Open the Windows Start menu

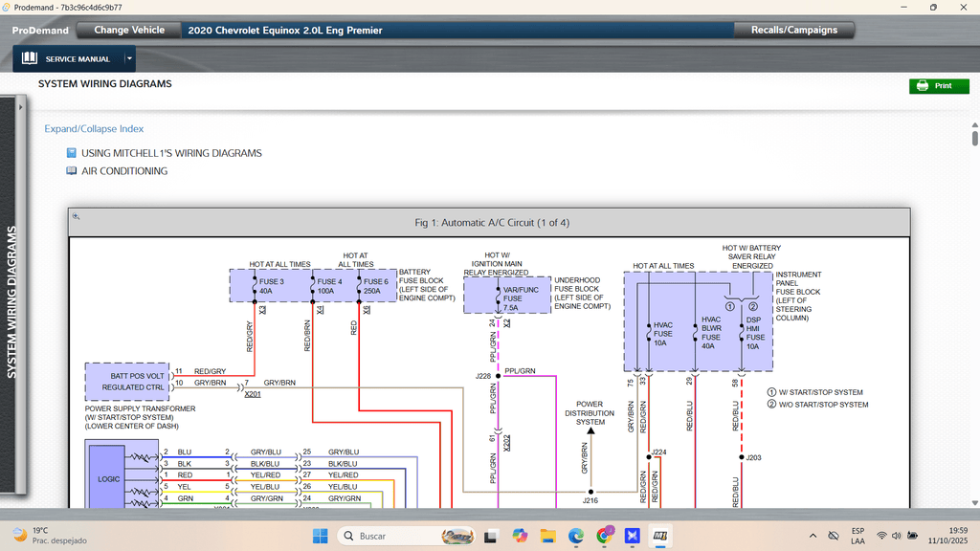click(319, 536)
